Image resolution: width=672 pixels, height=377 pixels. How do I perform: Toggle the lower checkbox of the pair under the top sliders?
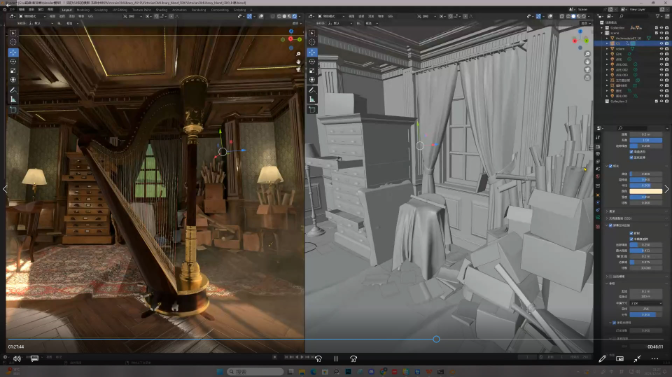631,157
